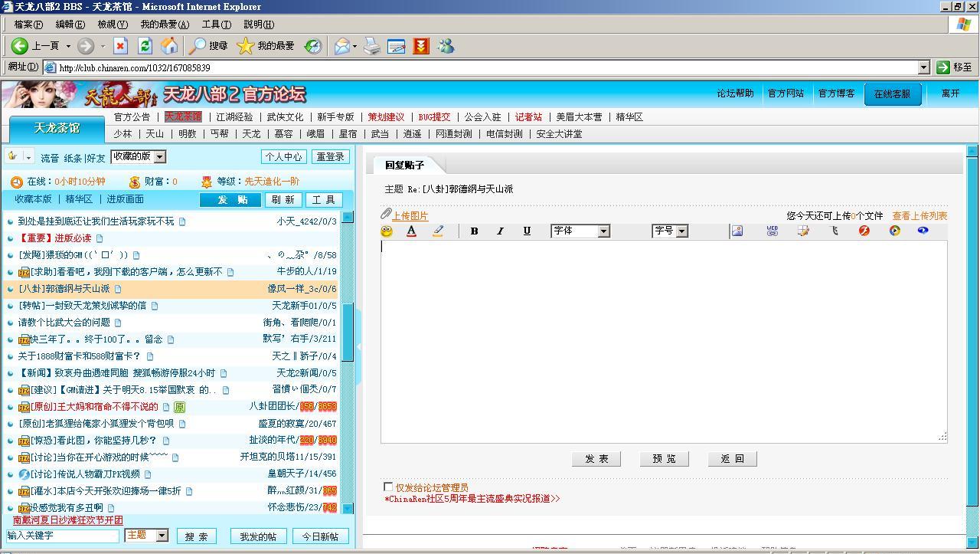Click the audio/music editor icon

[835, 231]
